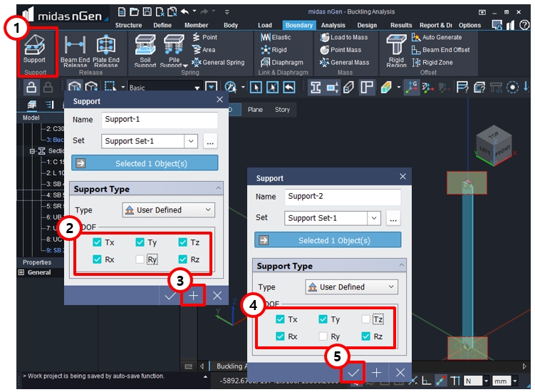Viewport: 535px width, 392px height.
Task: Click the help question mark icon
Action: [x=524, y=25]
